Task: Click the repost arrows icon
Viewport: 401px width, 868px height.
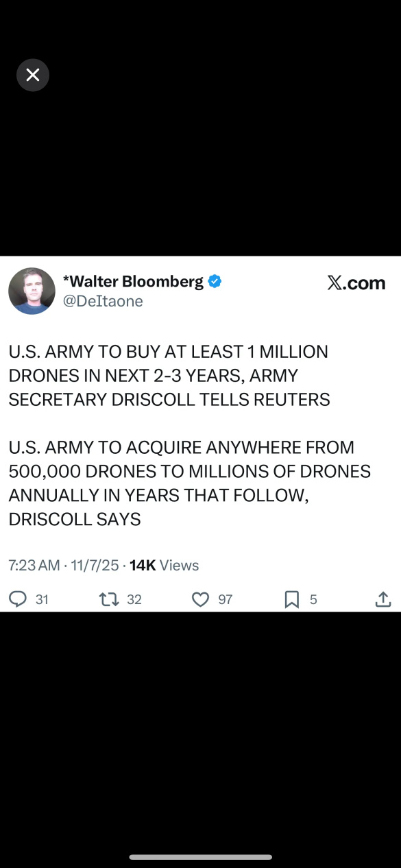Action: 110,599
